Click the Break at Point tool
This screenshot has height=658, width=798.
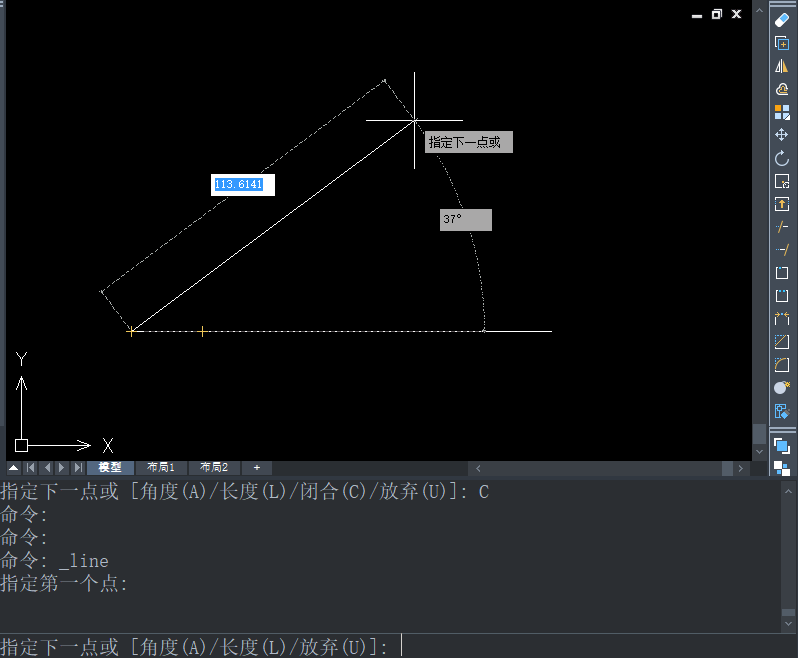(782, 273)
